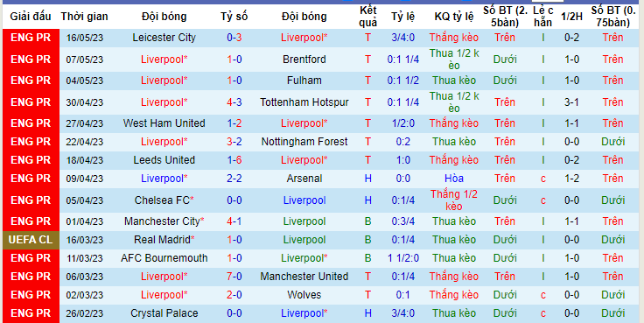Click the Tỷ số column header
This screenshot has height=323, width=644.
(x=234, y=17)
